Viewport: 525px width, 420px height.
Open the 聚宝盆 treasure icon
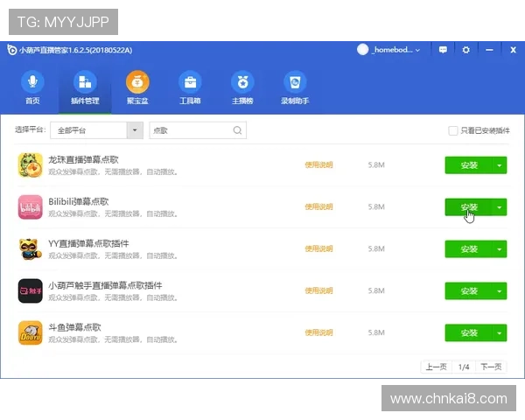coord(137,82)
